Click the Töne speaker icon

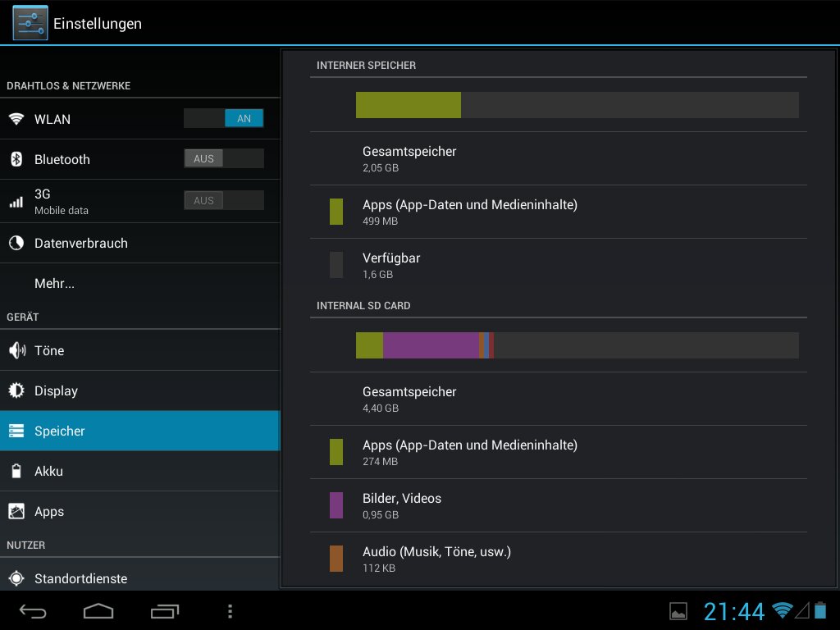pyautogui.click(x=17, y=350)
